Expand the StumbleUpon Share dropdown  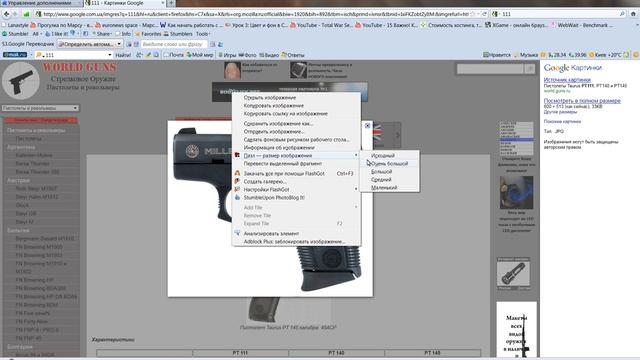click(102, 34)
